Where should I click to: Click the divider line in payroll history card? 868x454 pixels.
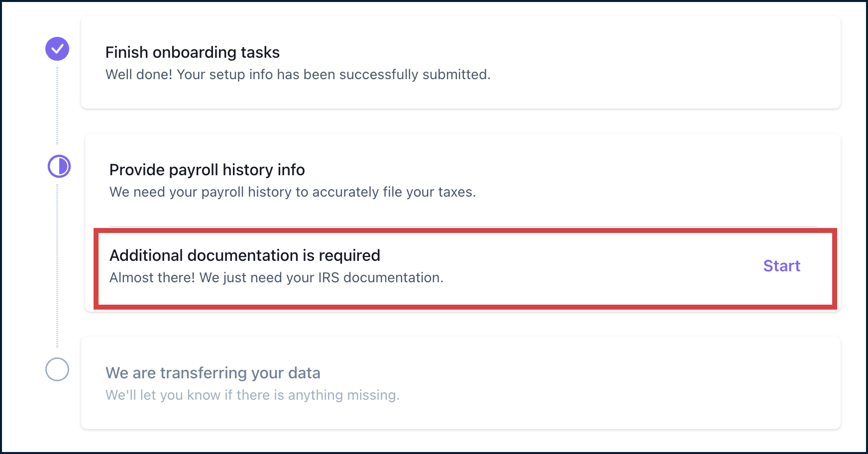463,227
